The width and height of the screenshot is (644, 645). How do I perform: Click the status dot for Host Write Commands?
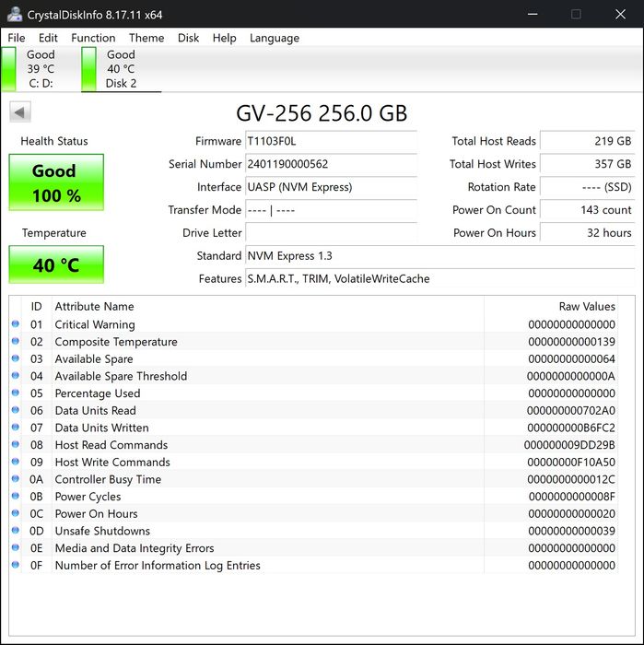click(x=16, y=462)
